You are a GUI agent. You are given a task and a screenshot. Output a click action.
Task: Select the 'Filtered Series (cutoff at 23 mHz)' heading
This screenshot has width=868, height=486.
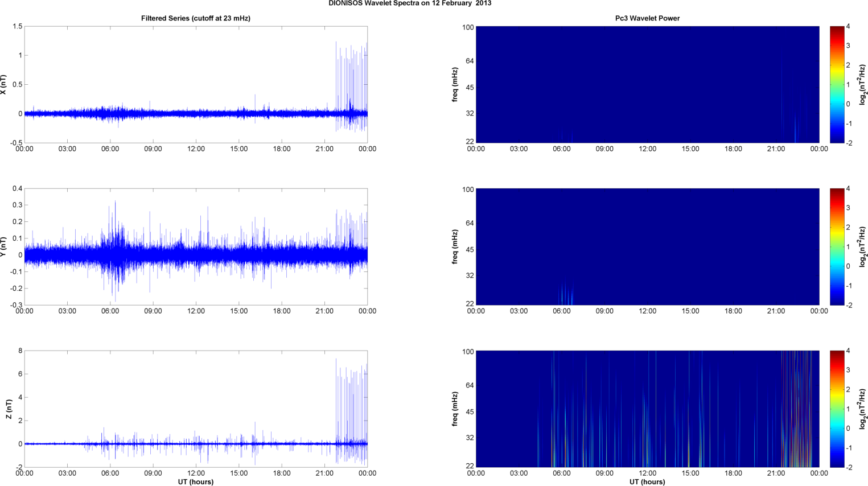tap(196, 18)
